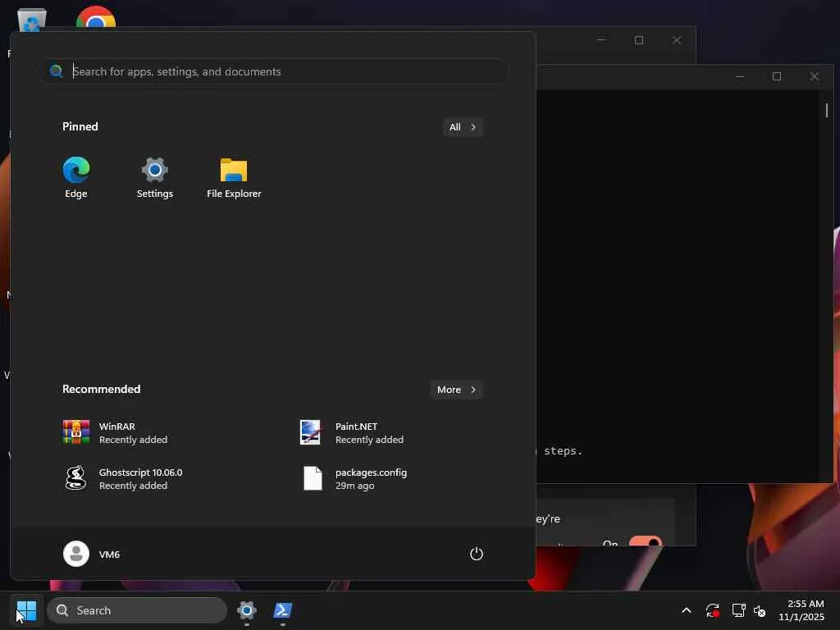Click the Windows Start button
The image size is (840, 630).
26,610
